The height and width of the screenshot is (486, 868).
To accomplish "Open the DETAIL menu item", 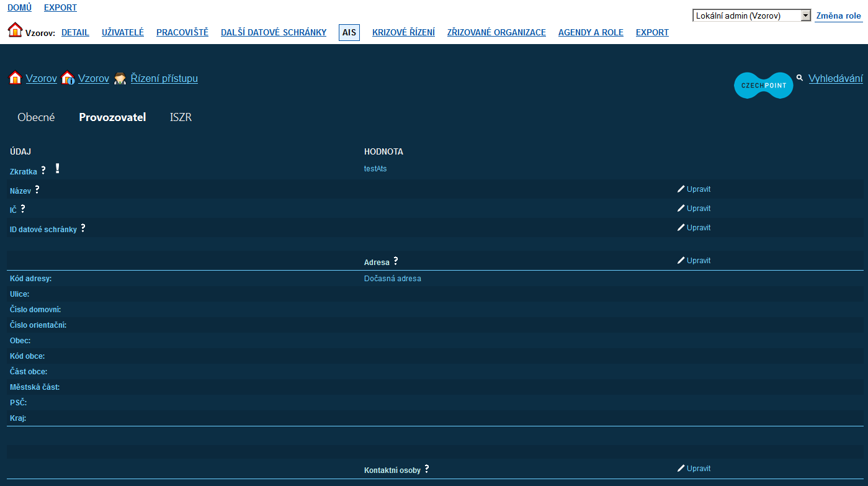I will [x=75, y=32].
